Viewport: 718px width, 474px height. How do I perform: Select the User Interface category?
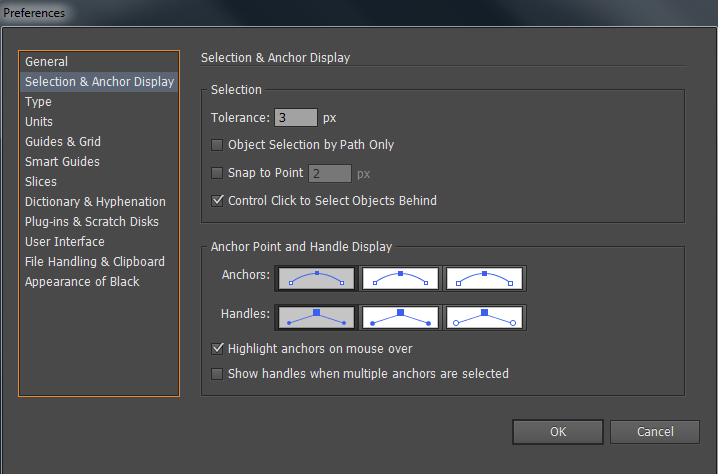[65, 242]
